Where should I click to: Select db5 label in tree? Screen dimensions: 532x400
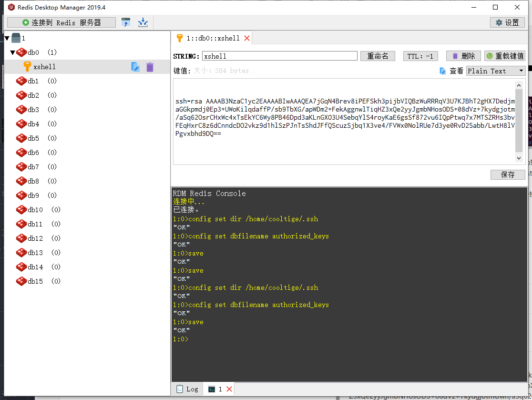pyautogui.click(x=33, y=138)
